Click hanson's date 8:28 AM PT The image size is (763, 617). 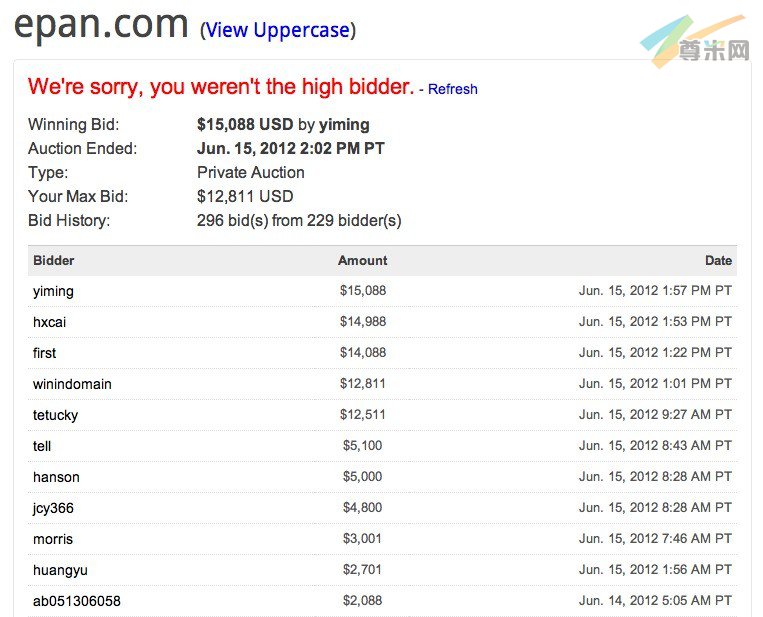[x=655, y=476]
